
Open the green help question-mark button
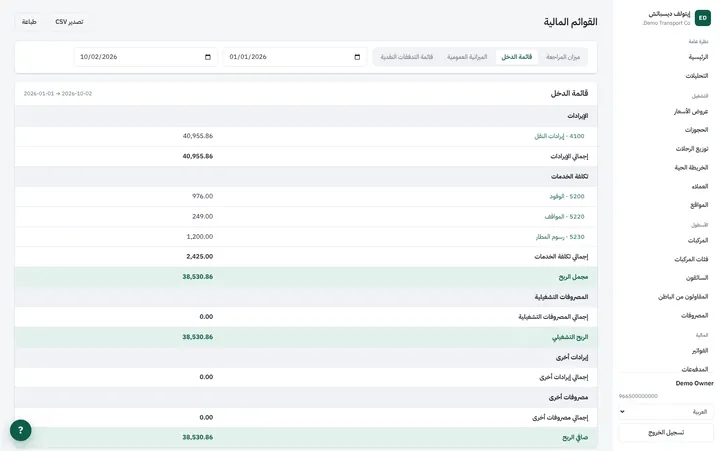tap(21, 430)
